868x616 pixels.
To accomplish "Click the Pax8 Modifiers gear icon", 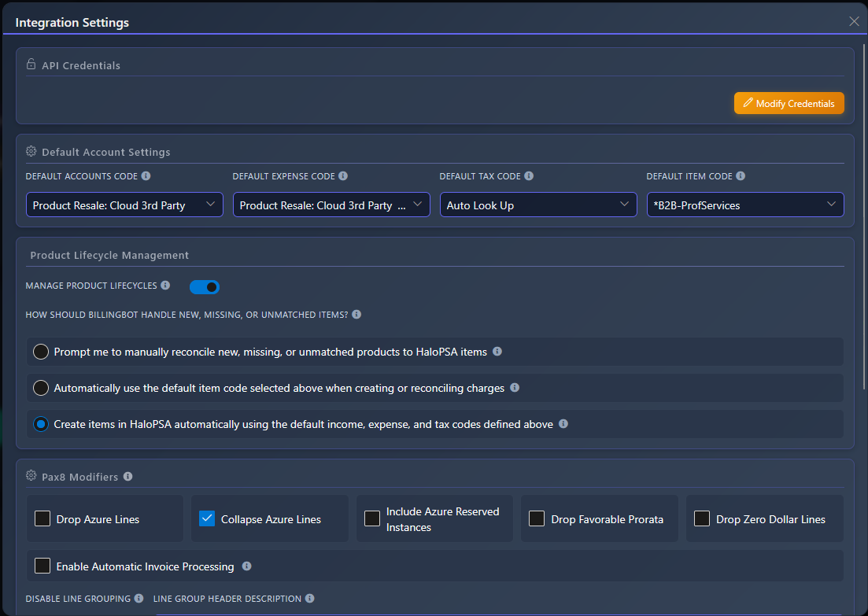I will coord(31,476).
